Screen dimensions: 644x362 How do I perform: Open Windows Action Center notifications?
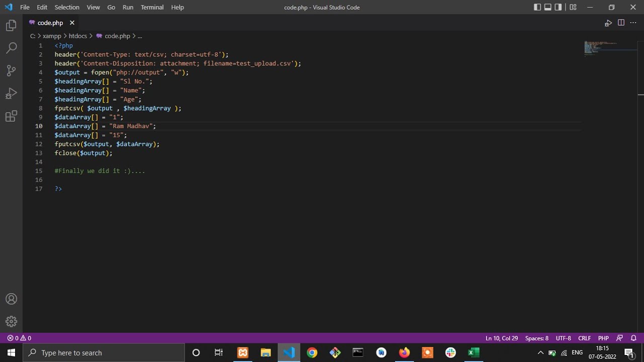click(x=629, y=352)
